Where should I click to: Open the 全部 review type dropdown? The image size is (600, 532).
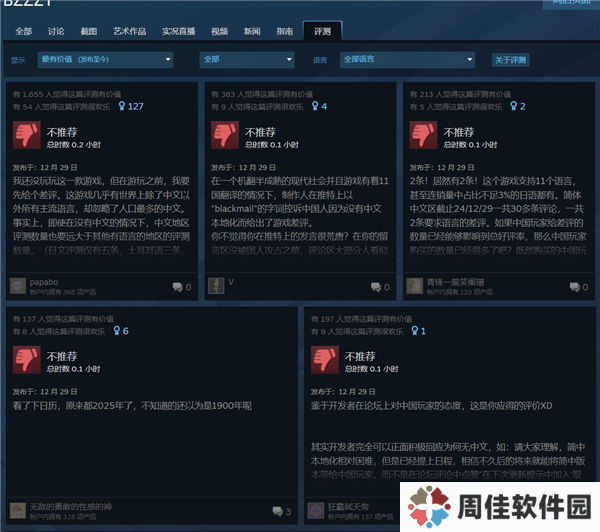tap(247, 60)
